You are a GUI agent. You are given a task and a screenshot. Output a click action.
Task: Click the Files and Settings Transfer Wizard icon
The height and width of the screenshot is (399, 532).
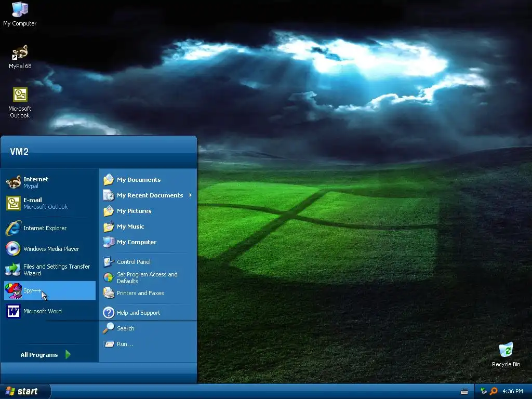point(13,270)
